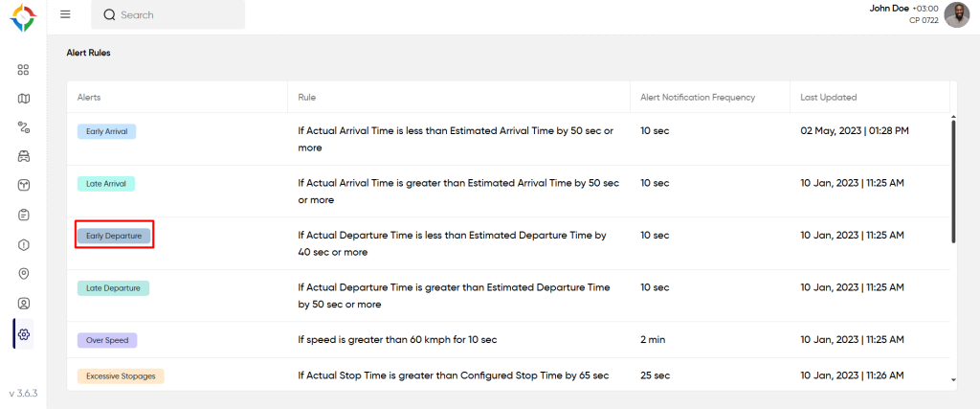Select the vehicle icon in sidebar
Viewport: 980px width, 409px height.
click(x=24, y=155)
